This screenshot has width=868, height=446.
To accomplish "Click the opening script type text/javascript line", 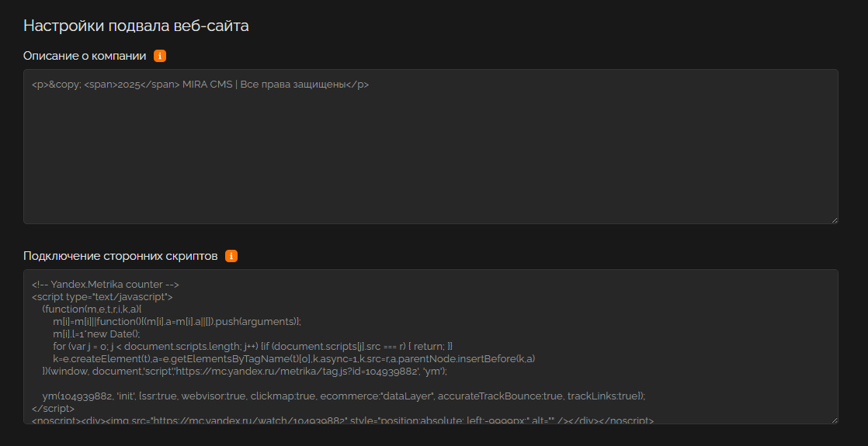I will click(x=102, y=296).
